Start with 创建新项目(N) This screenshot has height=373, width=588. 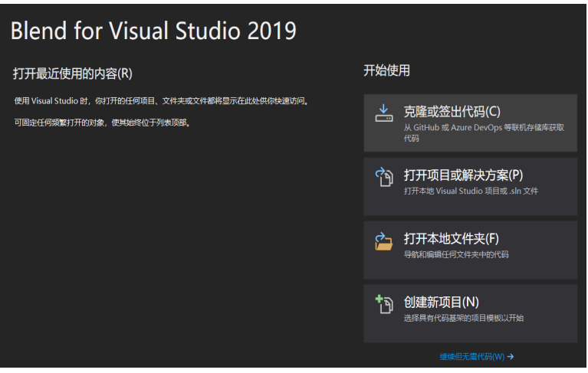pyautogui.click(x=470, y=313)
